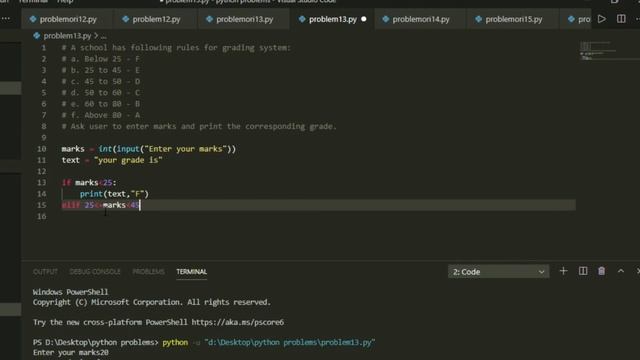The width and height of the screenshot is (640, 360).
Task: Open the DEBUG CONSOLE panel tab
Action: (95, 272)
